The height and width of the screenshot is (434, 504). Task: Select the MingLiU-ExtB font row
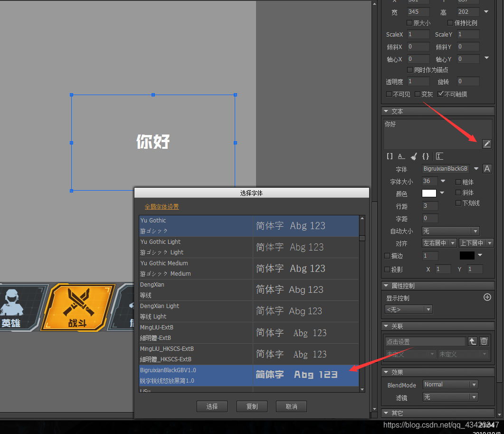249,333
